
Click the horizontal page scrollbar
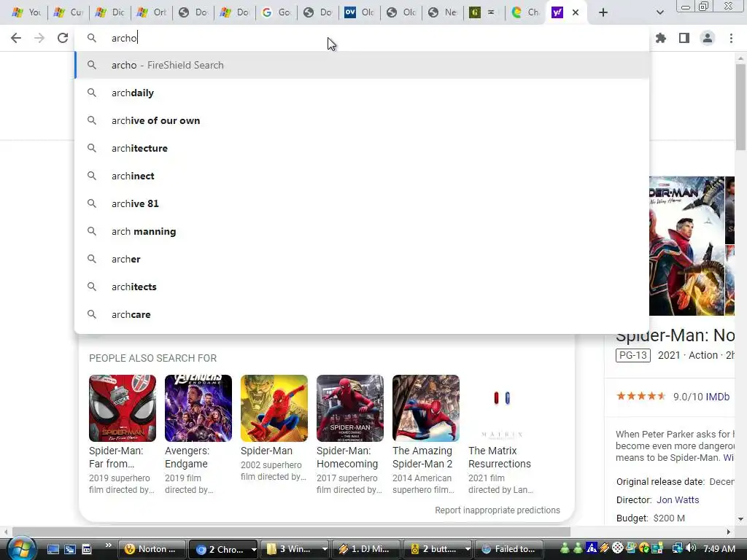click(292, 532)
